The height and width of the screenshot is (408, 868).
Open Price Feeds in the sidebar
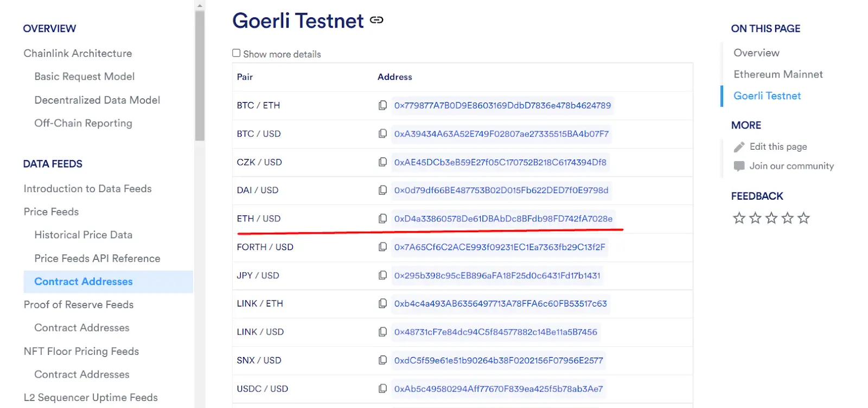52,212
